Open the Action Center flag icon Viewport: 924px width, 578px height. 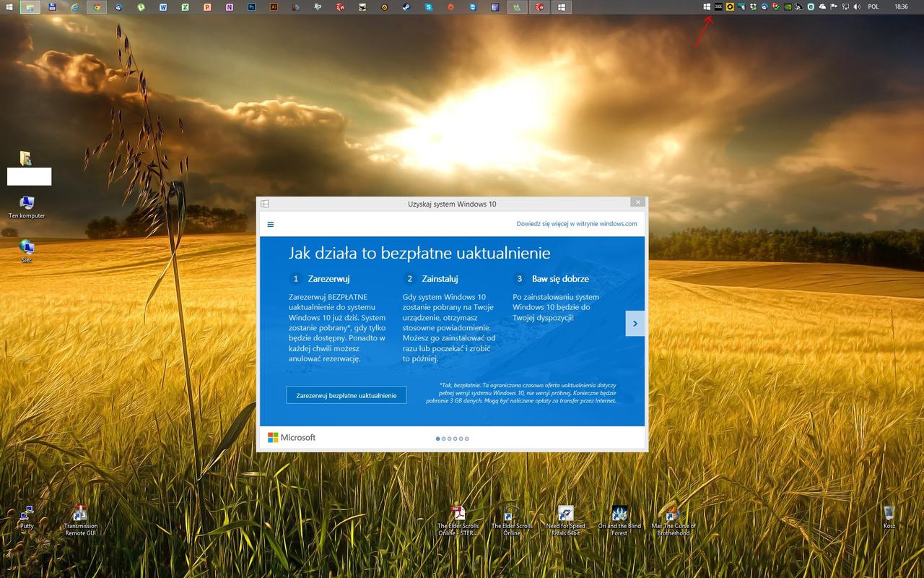(834, 7)
